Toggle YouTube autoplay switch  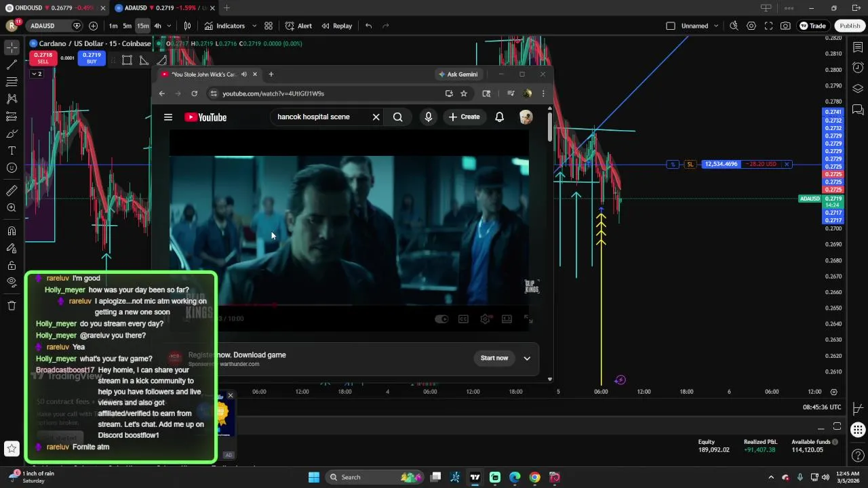[x=441, y=319]
